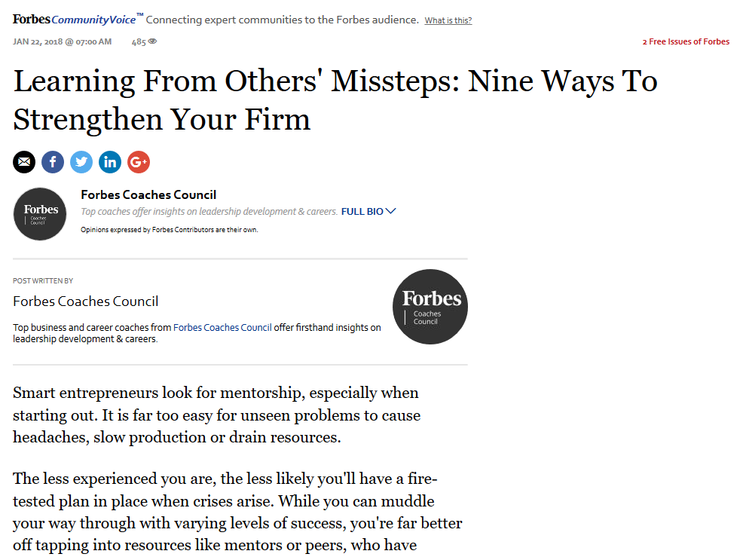Share the article via email icon
This screenshot has height=560, width=746.
(x=24, y=162)
